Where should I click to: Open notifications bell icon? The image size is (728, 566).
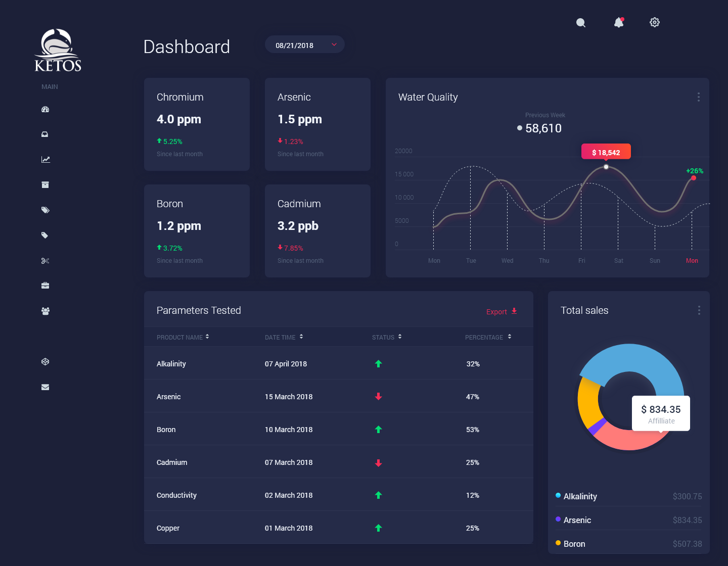click(x=619, y=22)
